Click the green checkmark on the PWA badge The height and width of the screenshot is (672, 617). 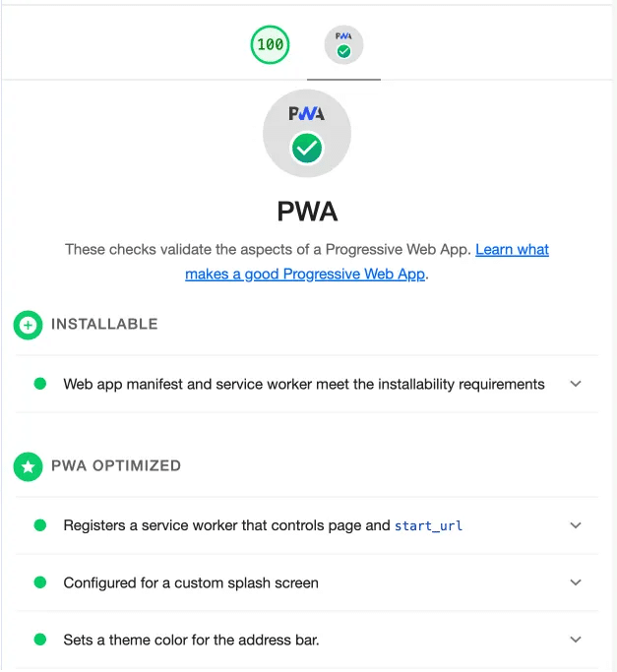(307, 149)
